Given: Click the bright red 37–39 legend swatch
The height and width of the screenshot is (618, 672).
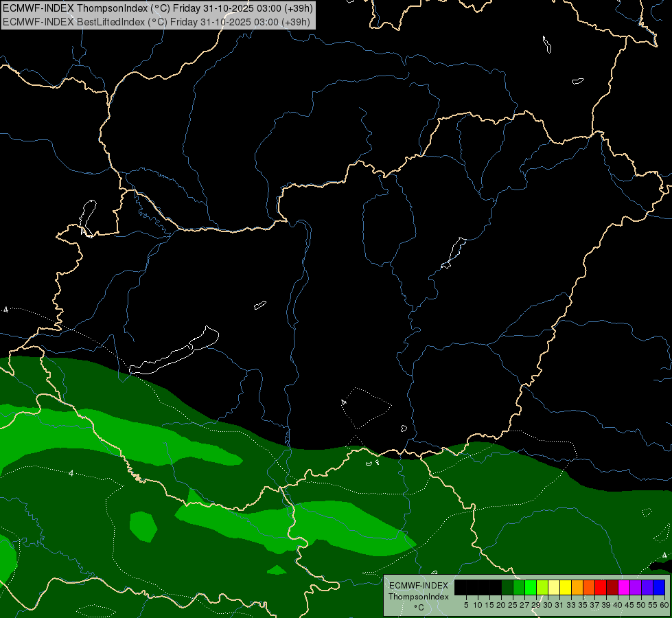Looking at the screenshot, I should tap(601, 587).
